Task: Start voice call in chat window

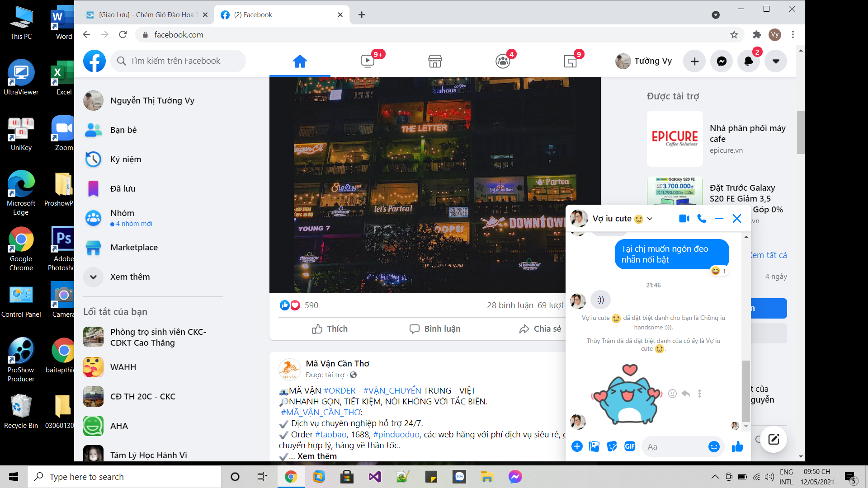Action: 702,219
